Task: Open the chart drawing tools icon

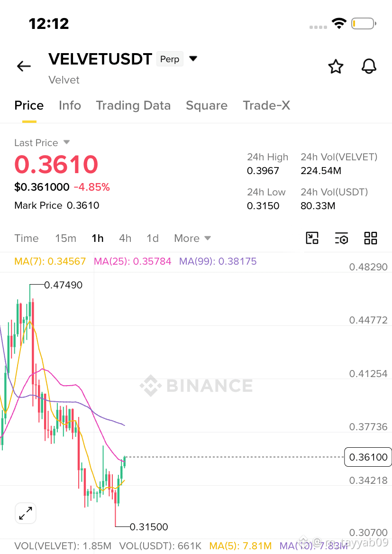Action: click(x=312, y=238)
